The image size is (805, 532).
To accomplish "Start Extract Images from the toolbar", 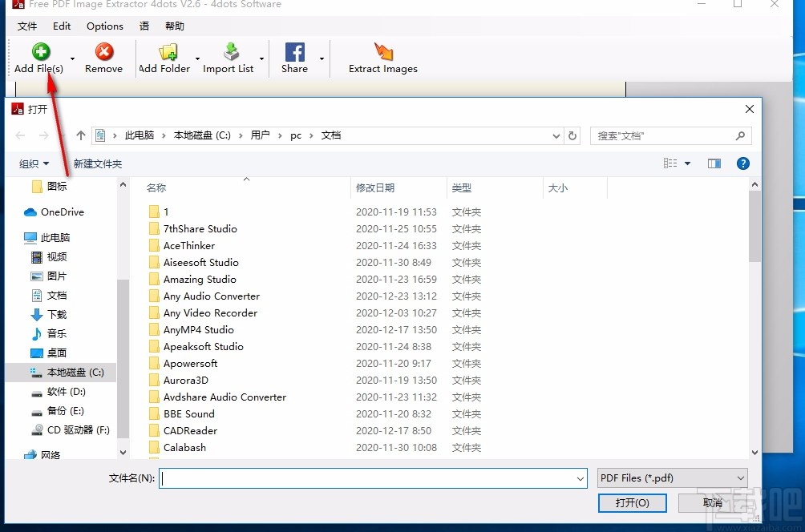I will click(x=382, y=53).
